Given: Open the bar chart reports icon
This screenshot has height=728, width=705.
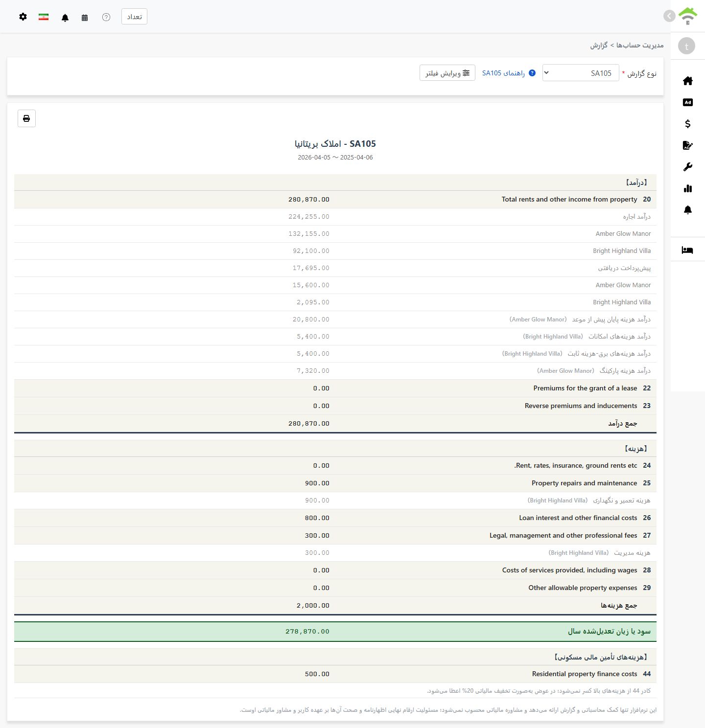Looking at the screenshot, I should [687, 188].
